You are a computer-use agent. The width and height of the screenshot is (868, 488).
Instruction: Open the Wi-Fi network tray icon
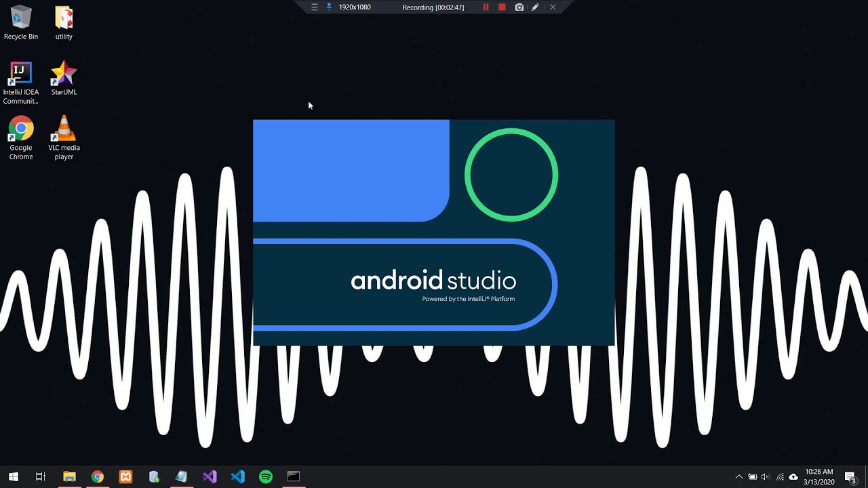tap(780, 477)
